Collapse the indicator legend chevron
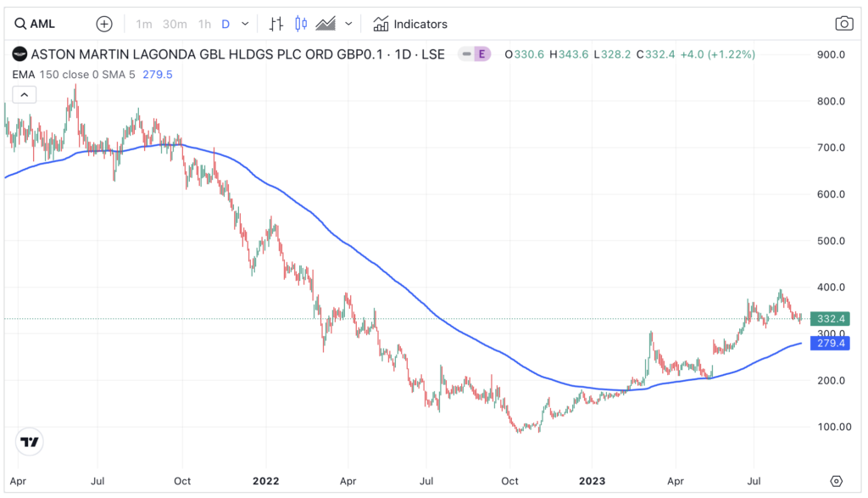Screen dimensions: 868x498 coord(25,95)
